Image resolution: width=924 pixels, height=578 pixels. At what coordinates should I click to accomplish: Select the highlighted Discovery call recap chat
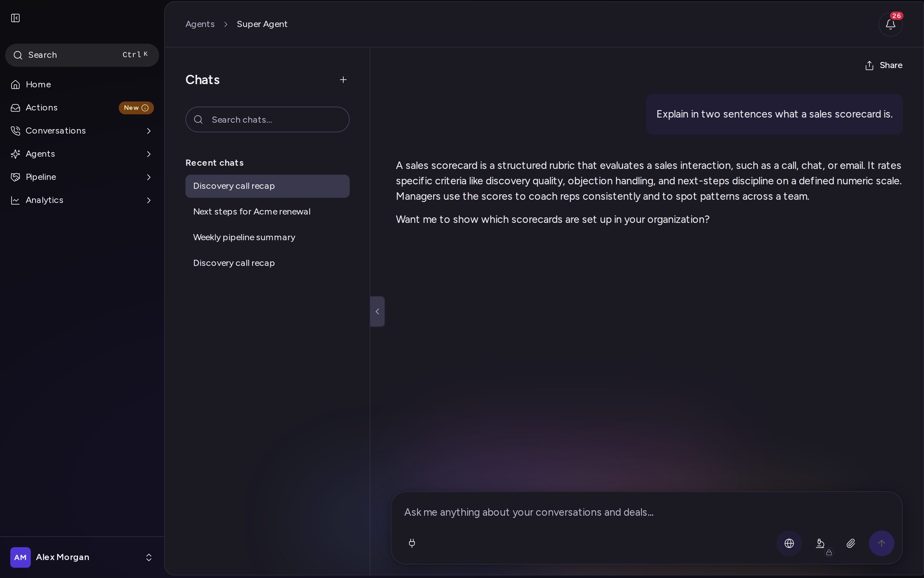coord(267,186)
